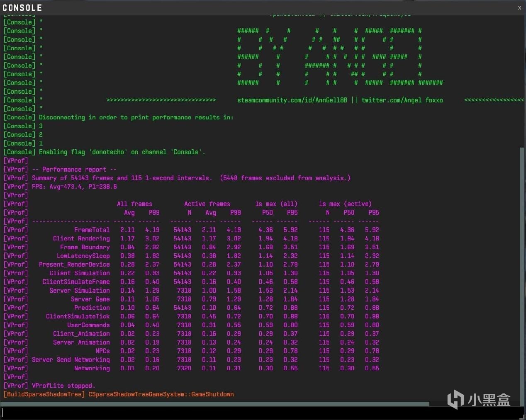Click the Server Simulation Active Avg value 1.00
The width and height of the screenshot is (526, 420).
[x=209, y=290]
